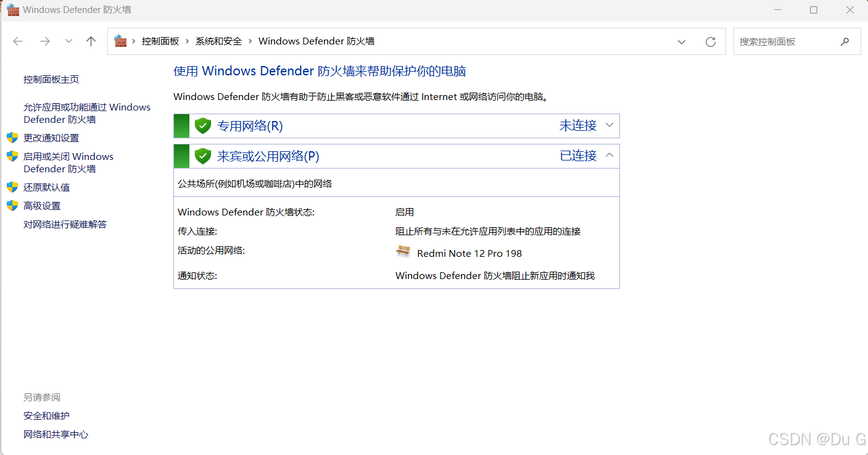
Task: Click the 活动的公用网络: label
Action: pos(212,251)
